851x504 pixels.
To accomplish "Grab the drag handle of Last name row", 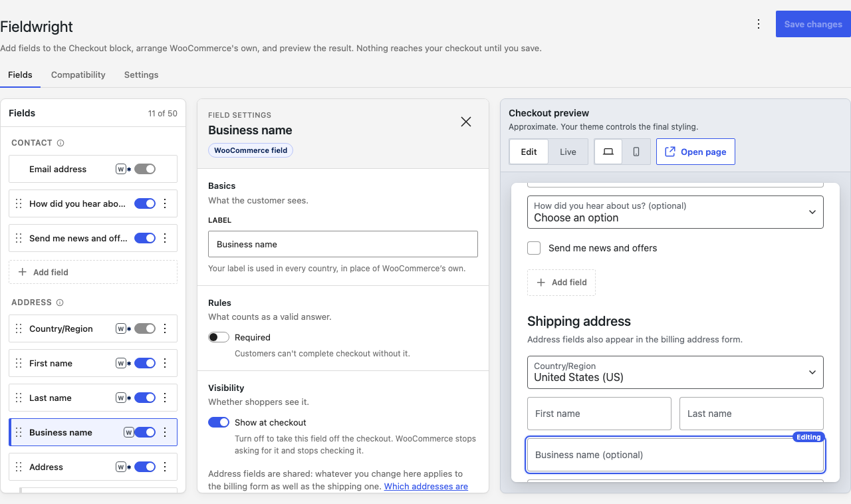I will [19, 398].
